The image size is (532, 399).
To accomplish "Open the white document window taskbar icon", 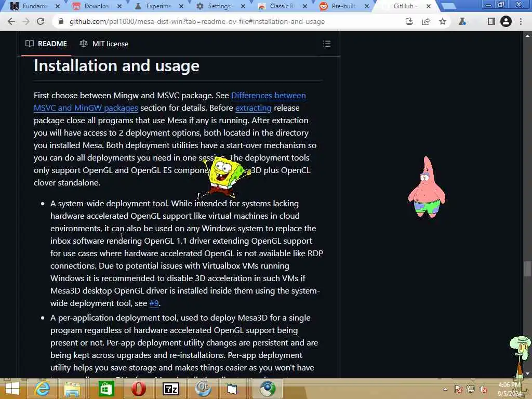I will (x=232, y=389).
